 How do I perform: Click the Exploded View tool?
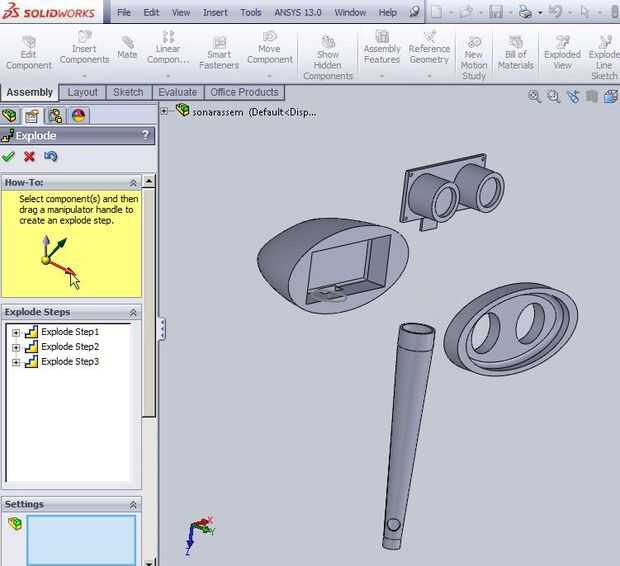point(562,53)
